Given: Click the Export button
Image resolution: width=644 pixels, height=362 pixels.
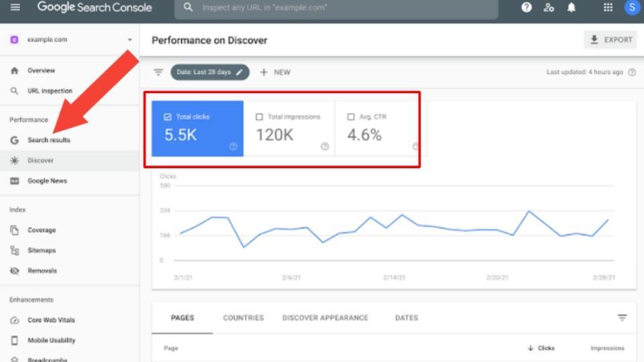Looking at the screenshot, I should [610, 40].
